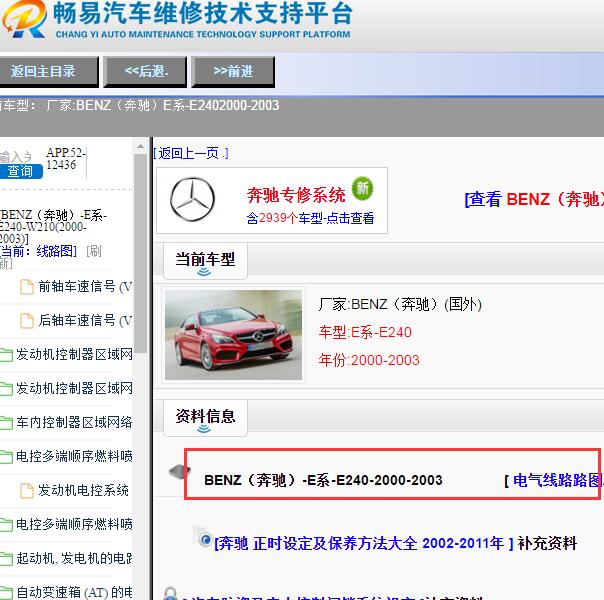Click the BENZ（奔驰）-E系-E240-2000-2003 entry text

[x=323, y=480]
